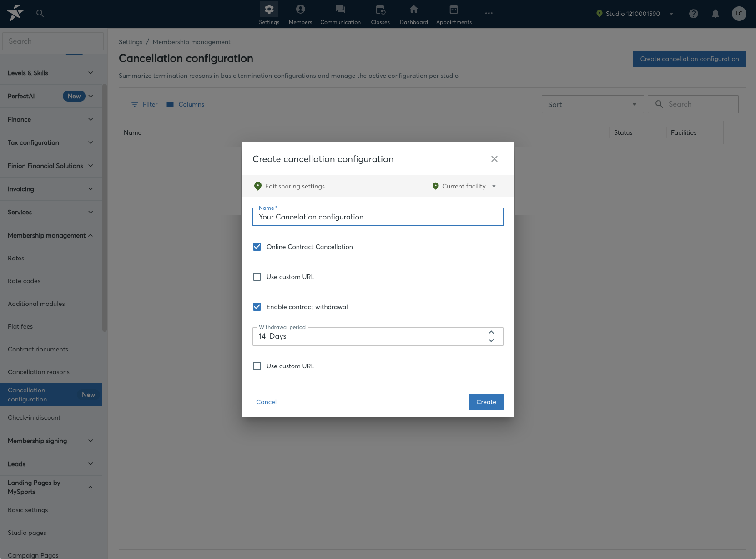Expand Tax configuration in sidebar

pyautogui.click(x=51, y=142)
